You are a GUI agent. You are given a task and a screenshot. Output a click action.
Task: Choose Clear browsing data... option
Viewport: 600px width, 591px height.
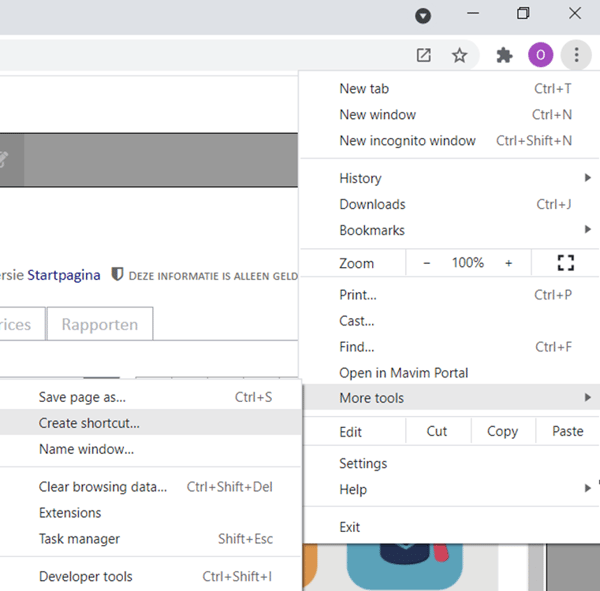click(x=103, y=487)
